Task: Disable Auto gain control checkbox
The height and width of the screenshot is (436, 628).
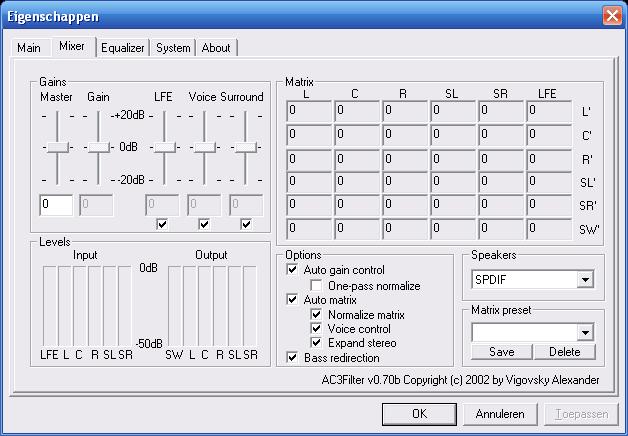Action: 293,270
